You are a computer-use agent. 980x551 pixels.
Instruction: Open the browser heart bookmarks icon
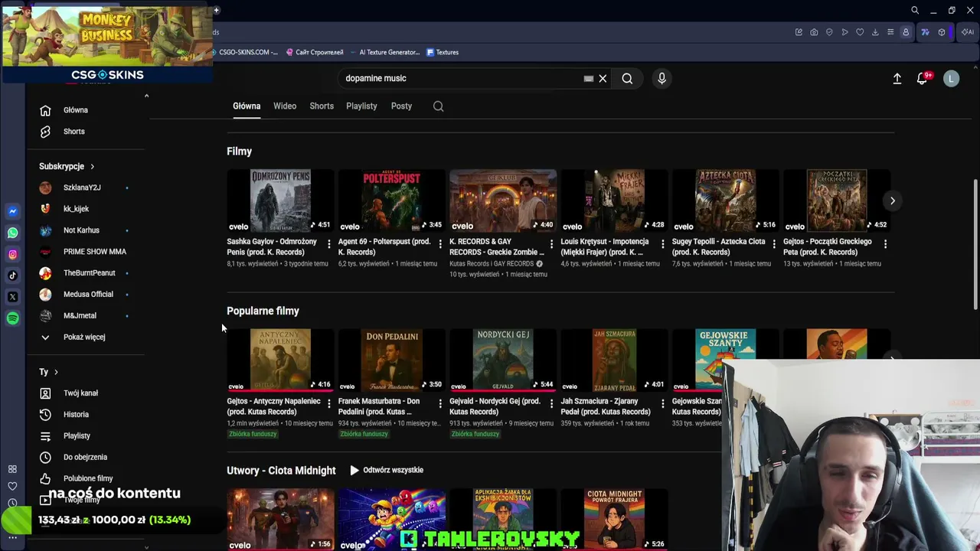coord(860,32)
